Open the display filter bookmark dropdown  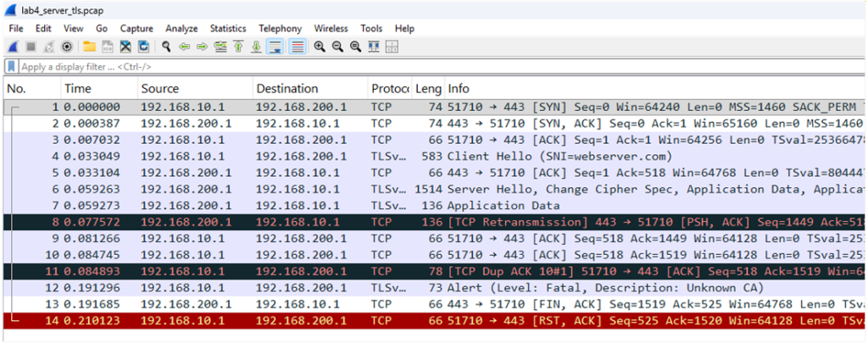pyautogui.click(x=11, y=67)
